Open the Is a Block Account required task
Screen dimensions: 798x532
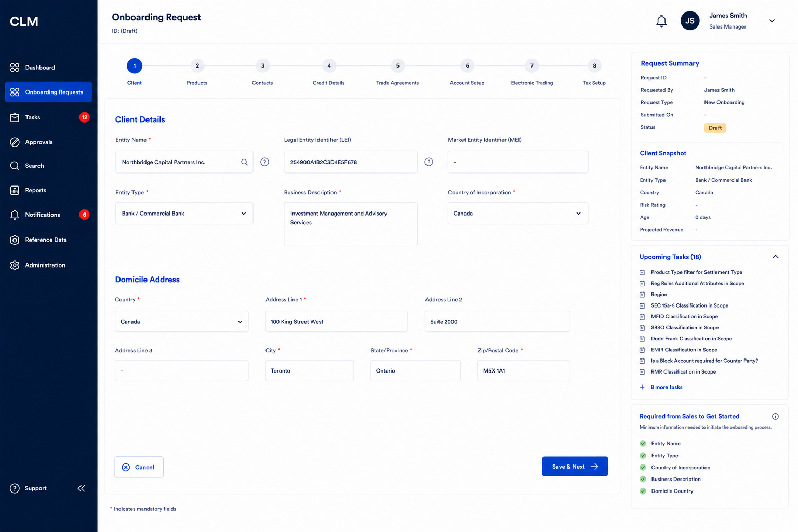click(x=704, y=361)
